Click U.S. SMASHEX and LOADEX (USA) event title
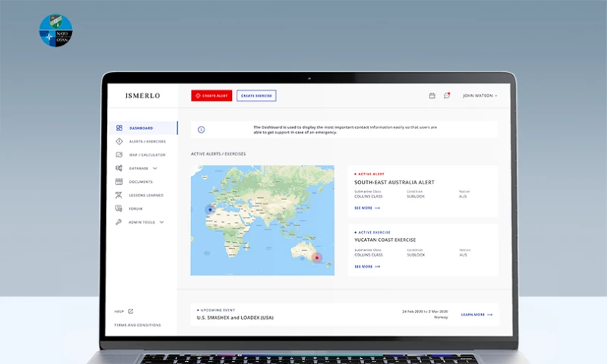The image size is (607, 364). coord(235,318)
